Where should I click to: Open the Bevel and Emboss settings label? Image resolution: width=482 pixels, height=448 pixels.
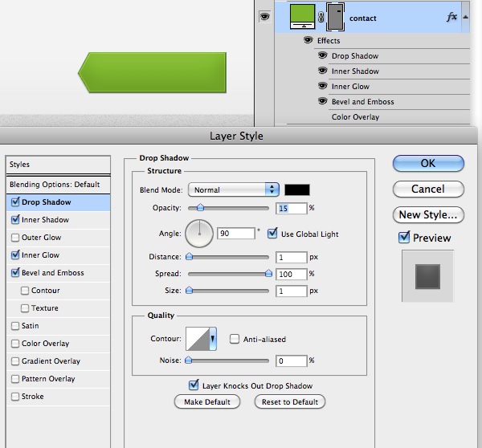point(52,273)
